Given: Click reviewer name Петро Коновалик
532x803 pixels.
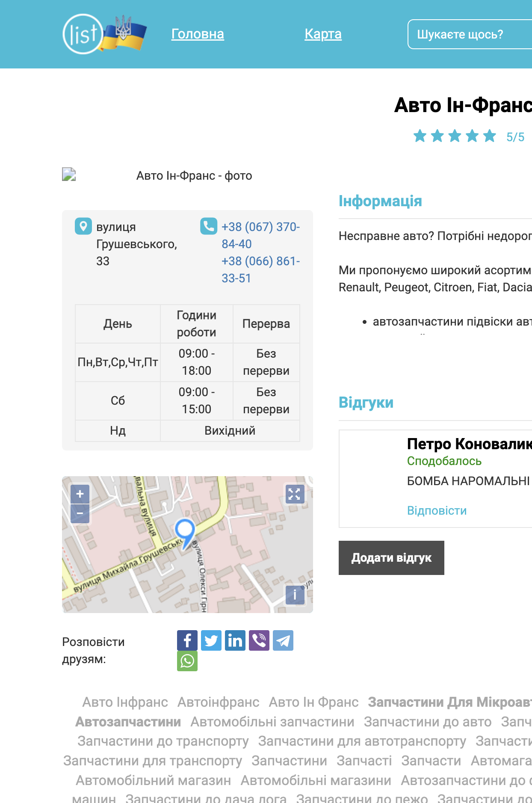Looking at the screenshot, I should coord(470,444).
